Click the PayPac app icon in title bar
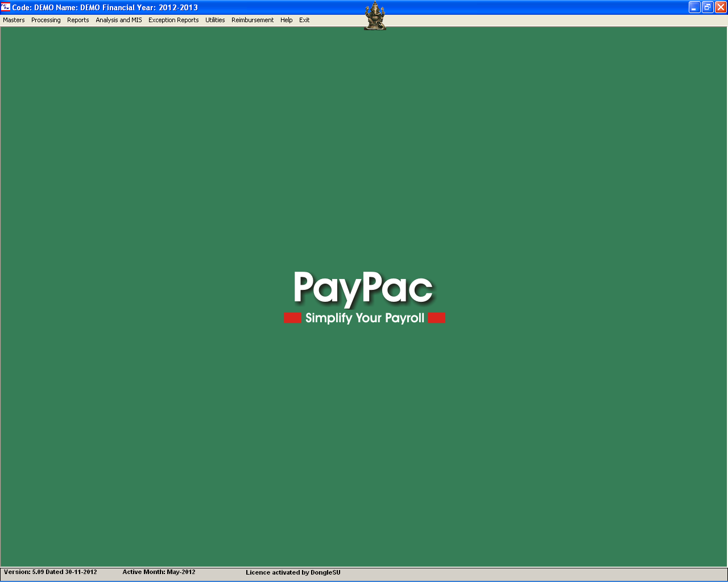This screenshot has width=728, height=582. tap(6, 7)
